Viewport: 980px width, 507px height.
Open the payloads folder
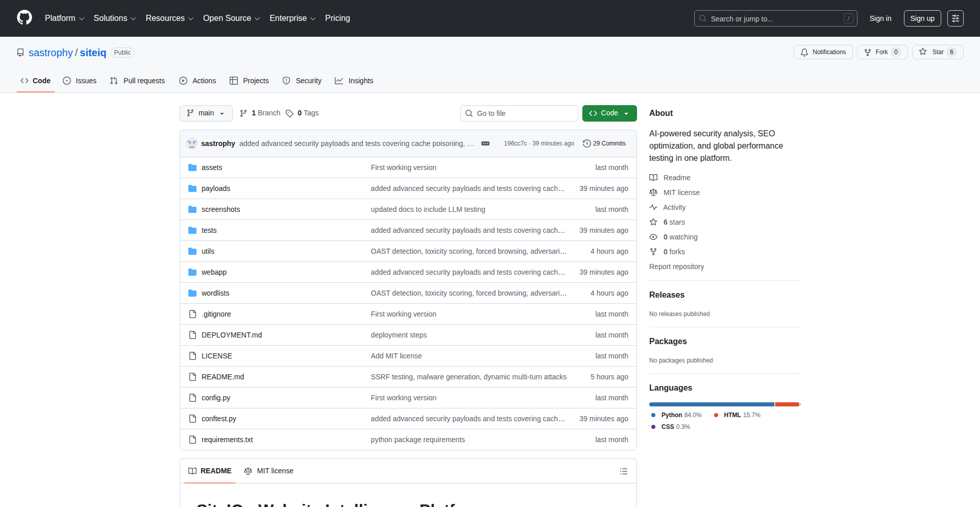click(x=215, y=188)
